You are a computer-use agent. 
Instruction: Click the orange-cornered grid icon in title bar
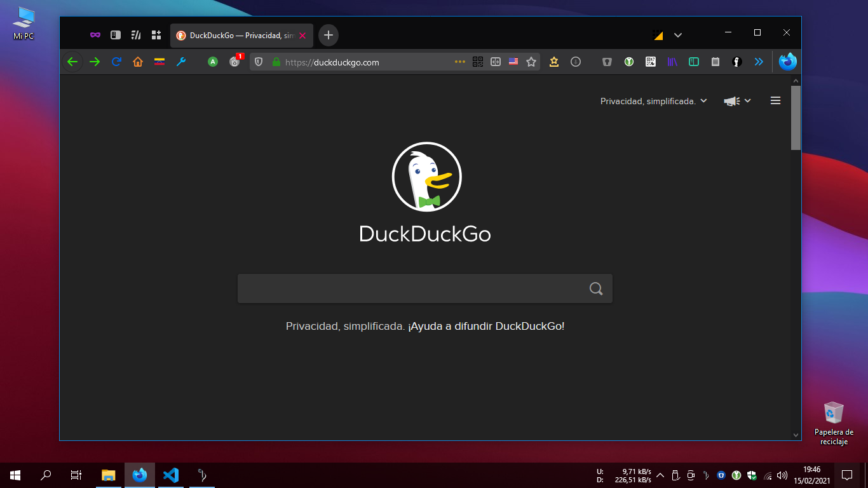click(x=658, y=35)
